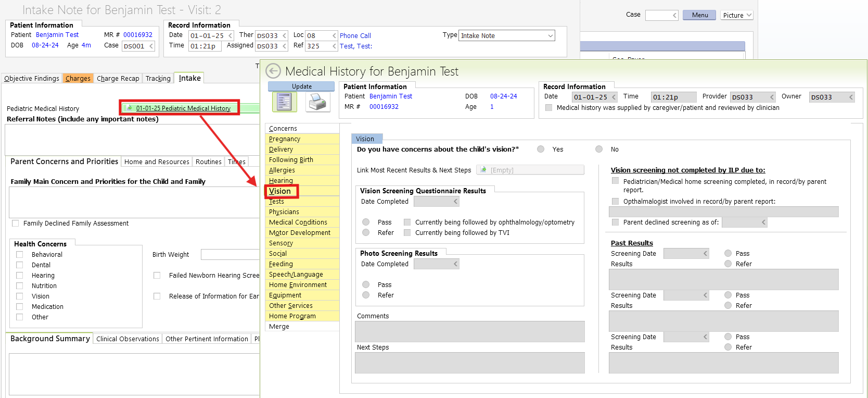Viewport: 868px width, 398px height.
Task: Click the printer icon under Update
Action: tap(317, 102)
